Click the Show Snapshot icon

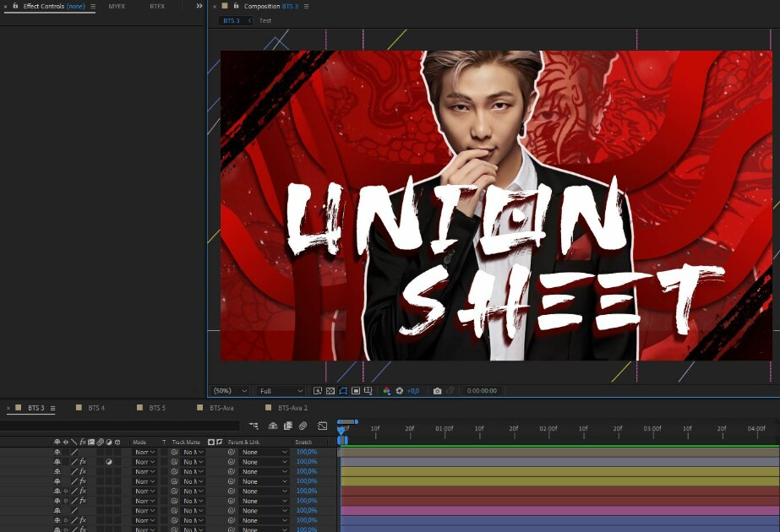[x=450, y=391]
